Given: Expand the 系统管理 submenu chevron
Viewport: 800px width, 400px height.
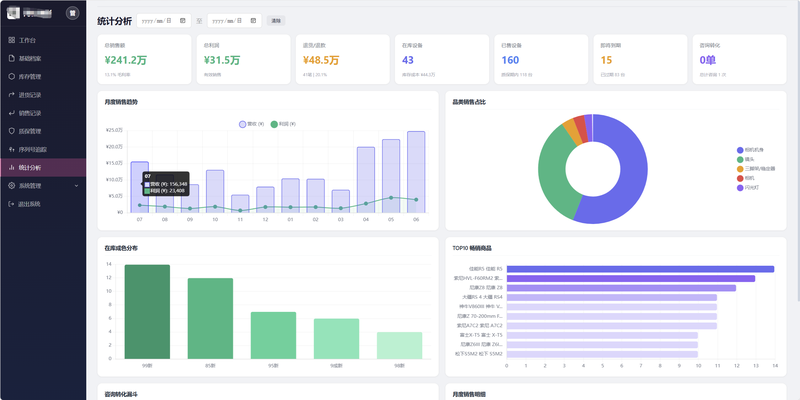Looking at the screenshot, I should [x=77, y=186].
